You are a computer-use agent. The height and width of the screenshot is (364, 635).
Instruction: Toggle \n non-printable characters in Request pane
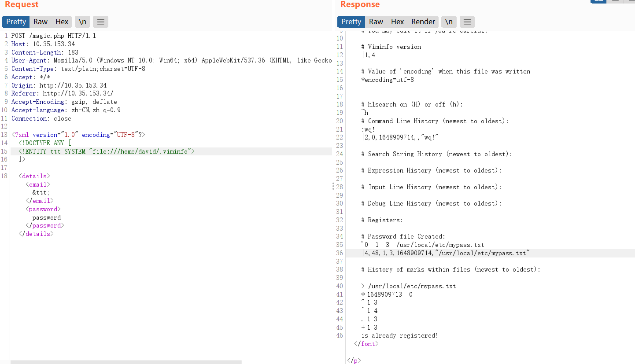click(x=82, y=22)
